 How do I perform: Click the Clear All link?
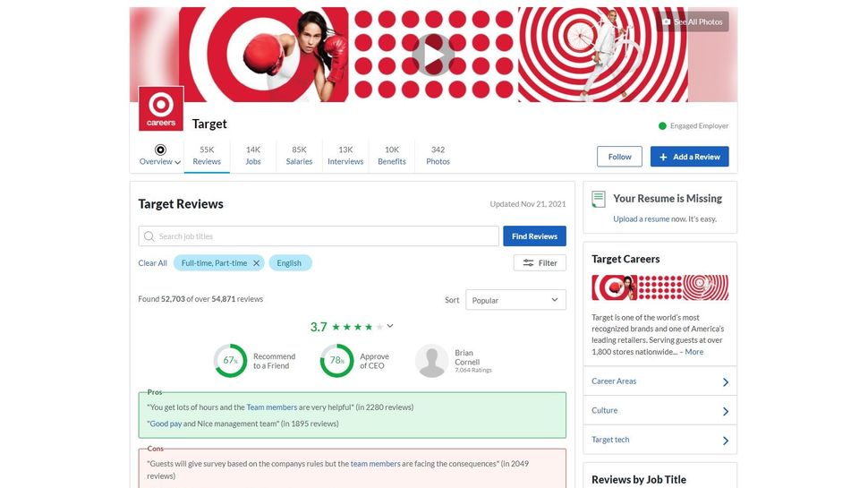point(152,263)
